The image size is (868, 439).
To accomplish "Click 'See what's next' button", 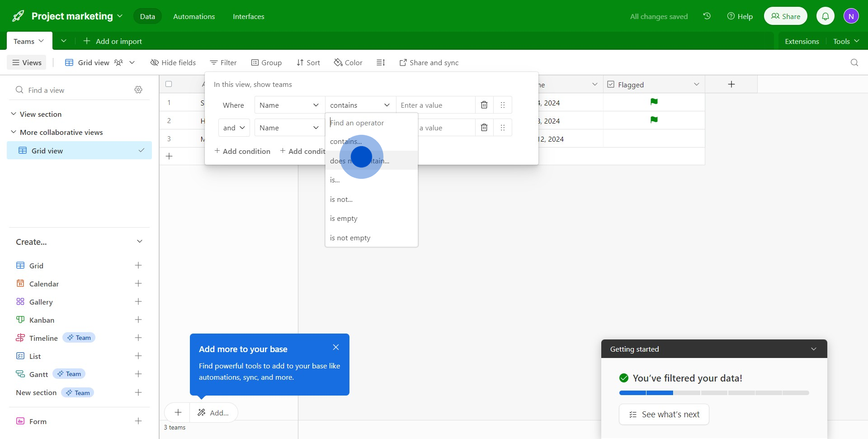I will coord(664,414).
